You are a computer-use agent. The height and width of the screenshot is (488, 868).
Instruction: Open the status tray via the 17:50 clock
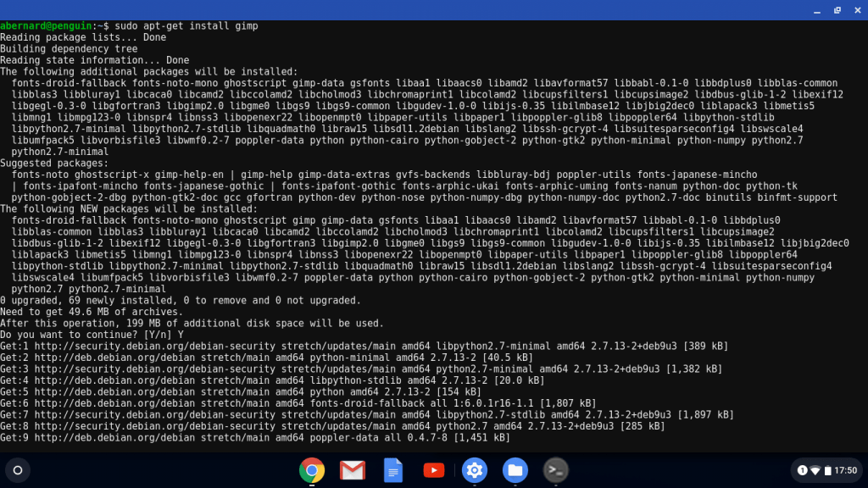[x=845, y=470]
